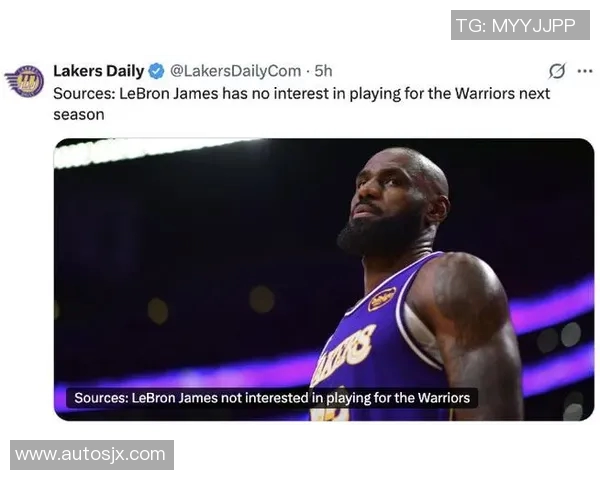Image resolution: width=600 pixels, height=480 pixels.
Task: Open the Grok slashed-circle icon
Action: pos(557,71)
